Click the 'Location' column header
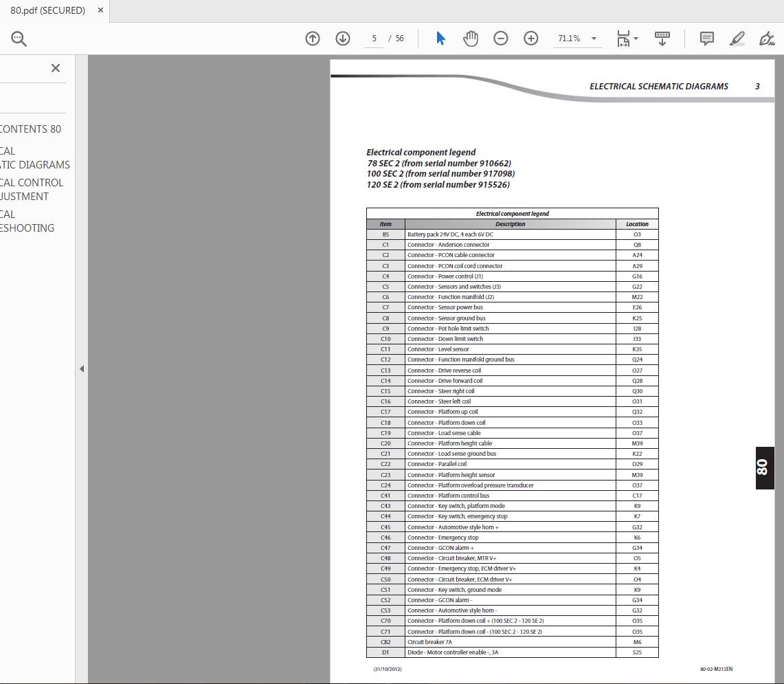784x684 pixels. (637, 224)
